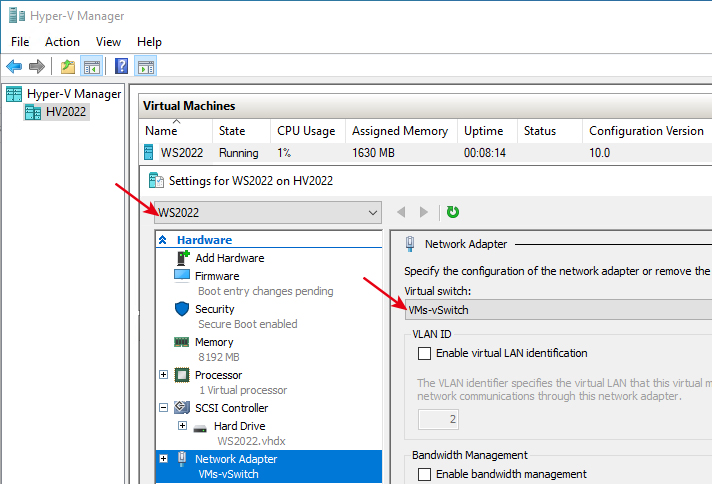
Task: Click the Security shield icon
Action: coord(182,309)
